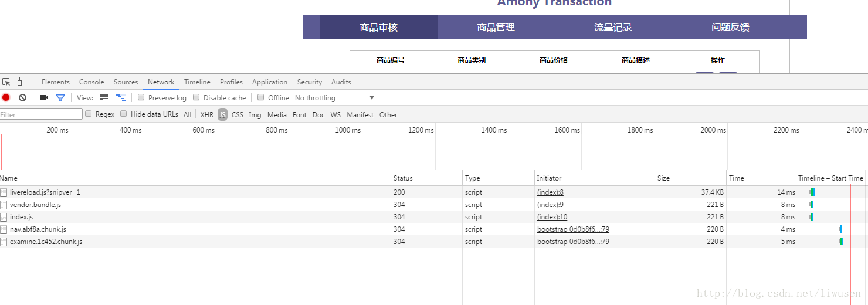Open the Application tab
868x305 pixels.
click(270, 82)
